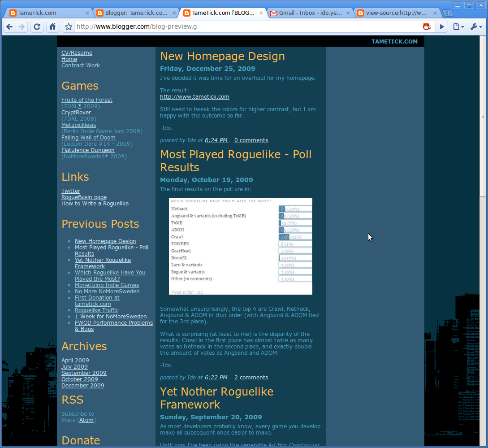This screenshot has height=448, width=488.
Task: Open the page menu dropdown
Action: tap(458, 27)
